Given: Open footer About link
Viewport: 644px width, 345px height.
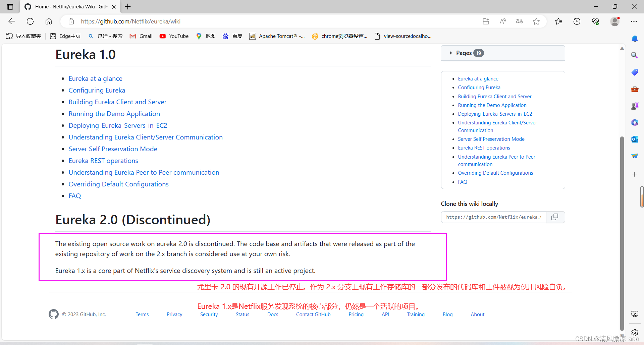Looking at the screenshot, I should [x=478, y=314].
